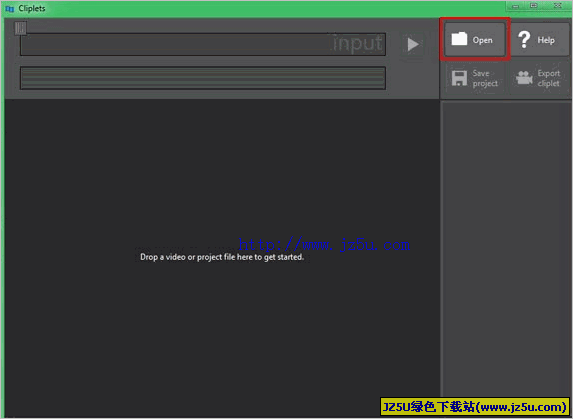Click the question mark Help icon
The width and height of the screenshot is (573, 419).
tap(524, 39)
